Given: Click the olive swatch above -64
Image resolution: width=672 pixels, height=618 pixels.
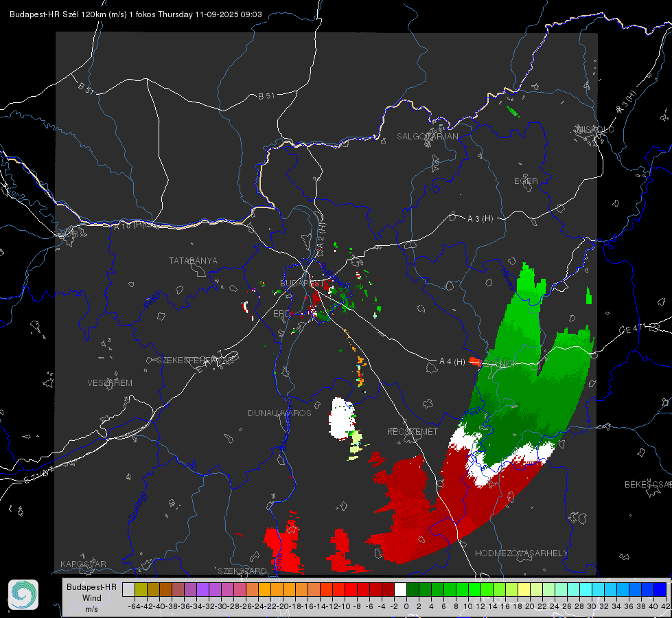Looking at the screenshot, I should [x=141, y=589].
